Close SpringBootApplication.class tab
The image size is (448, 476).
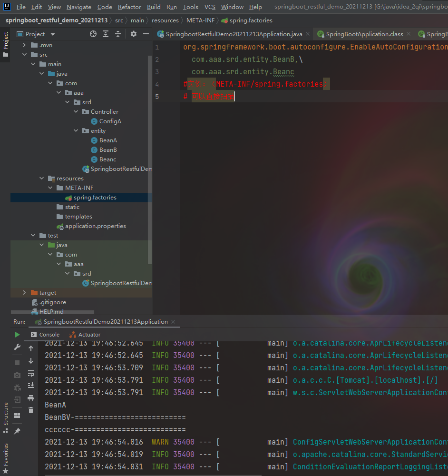point(409,34)
